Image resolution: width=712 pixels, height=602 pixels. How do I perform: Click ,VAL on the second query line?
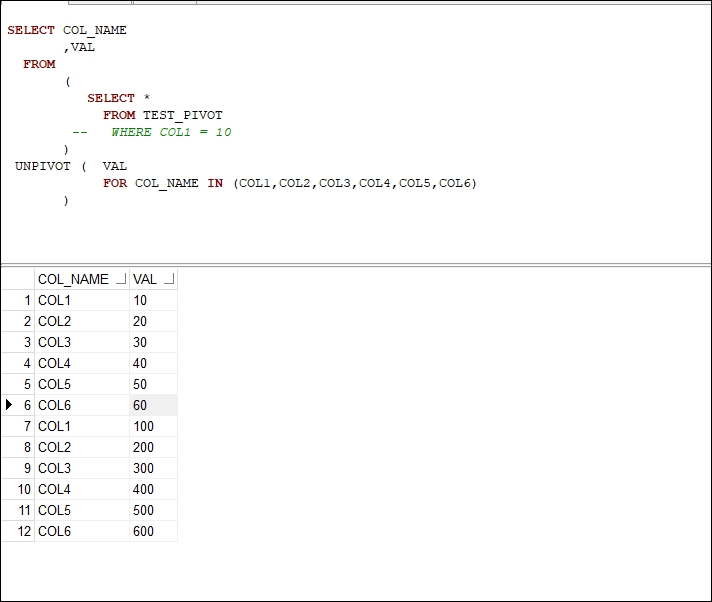pyautogui.click(x=79, y=47)
